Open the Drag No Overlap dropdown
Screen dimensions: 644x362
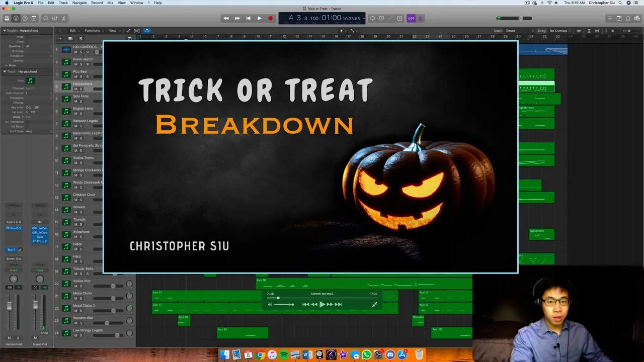(560, 31)
